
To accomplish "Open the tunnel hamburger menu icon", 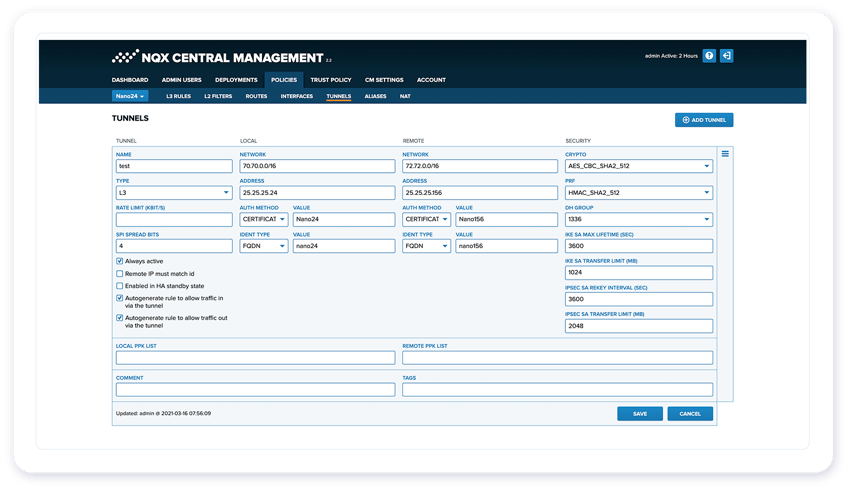I will (x=725, y=153).
